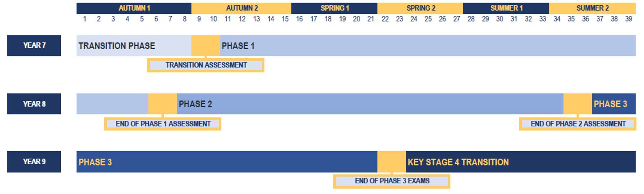Viewport: 644px width, 194px height.
Task: Select the Key Stage 4 Transition bar
Action: [521, 162]
